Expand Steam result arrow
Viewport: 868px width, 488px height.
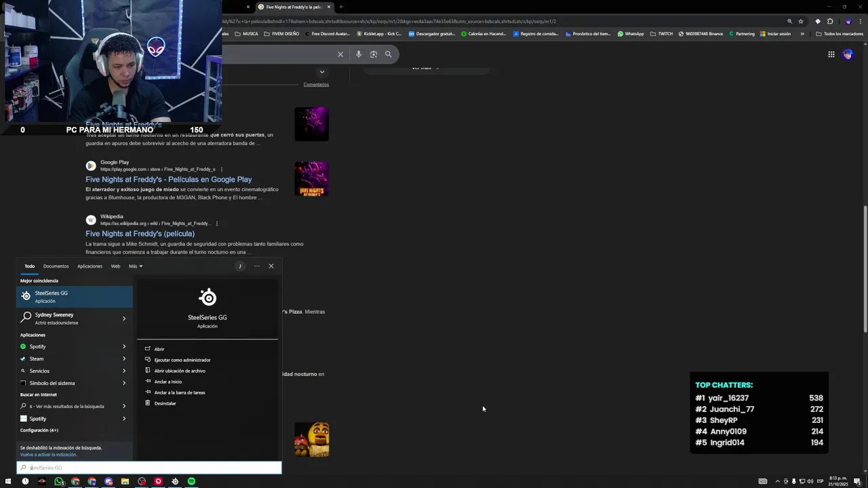(x=124, y=359)
